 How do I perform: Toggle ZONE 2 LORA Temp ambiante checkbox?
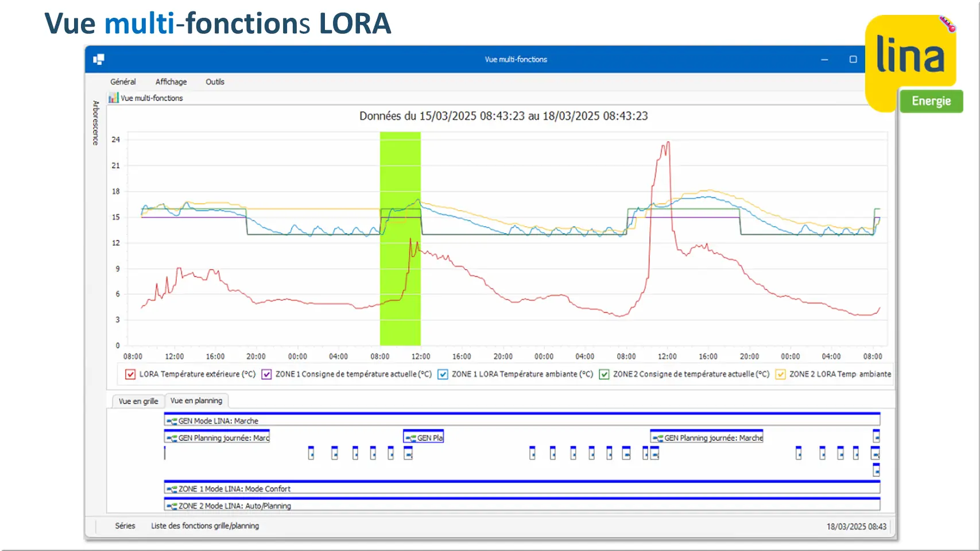pos(780,374)
